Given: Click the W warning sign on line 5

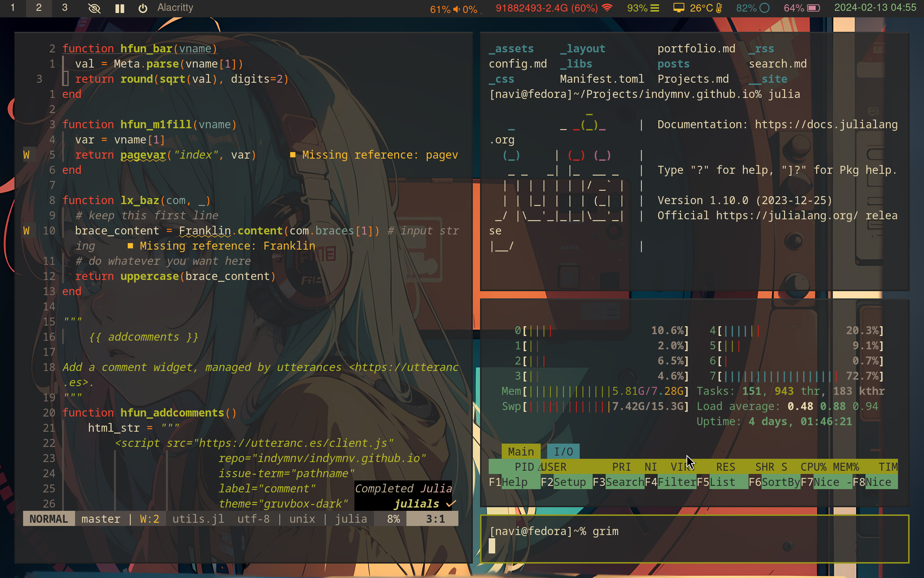Looking at the screenshot, I should (26, 155).
